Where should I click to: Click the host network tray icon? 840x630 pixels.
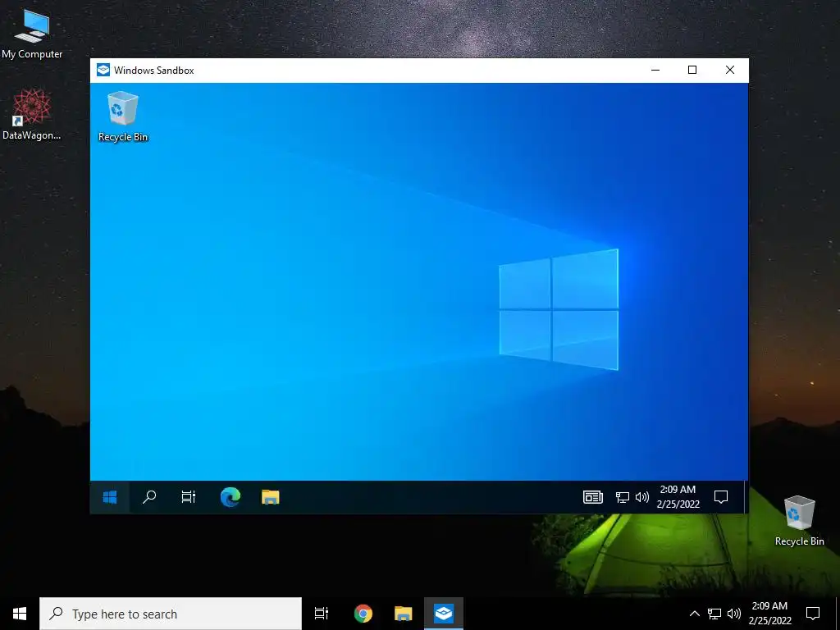click(x=714, y=614)
